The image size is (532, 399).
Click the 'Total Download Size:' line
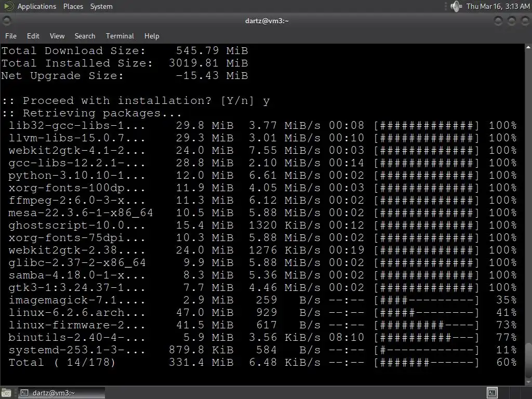coord(125,51)
